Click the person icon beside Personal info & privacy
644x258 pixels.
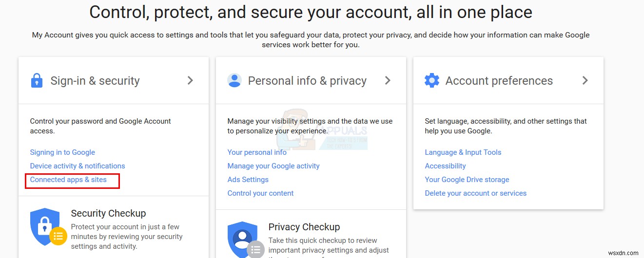(234, 80)
